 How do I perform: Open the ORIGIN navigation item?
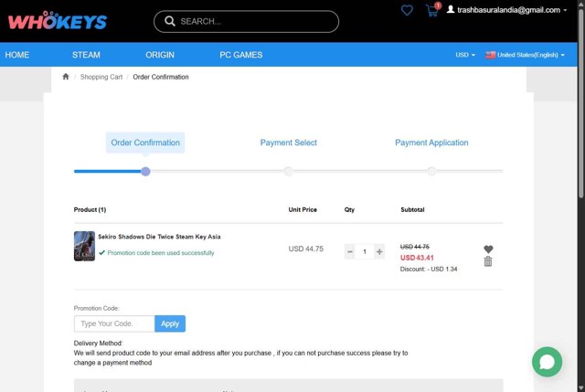click(160, 55)
